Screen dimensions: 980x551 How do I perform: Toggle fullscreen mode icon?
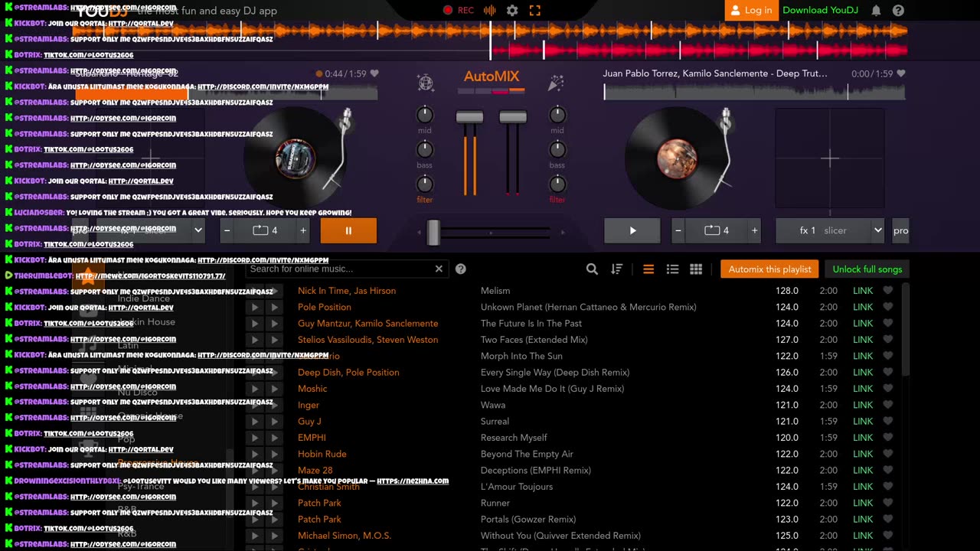click(535, 11)
